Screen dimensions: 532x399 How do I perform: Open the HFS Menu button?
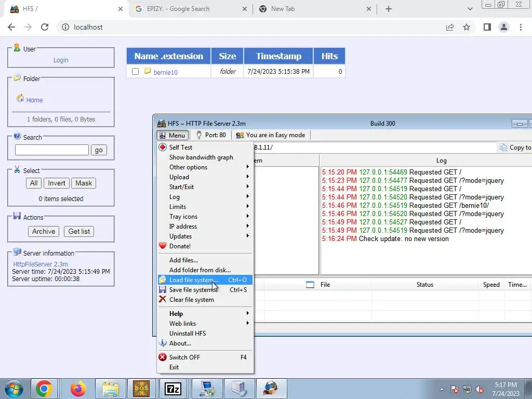pyautogui.click(x=172, y=136)
